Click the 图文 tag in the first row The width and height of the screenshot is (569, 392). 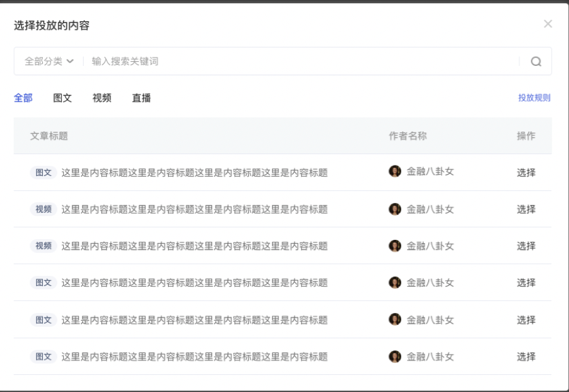coord(43,173)
